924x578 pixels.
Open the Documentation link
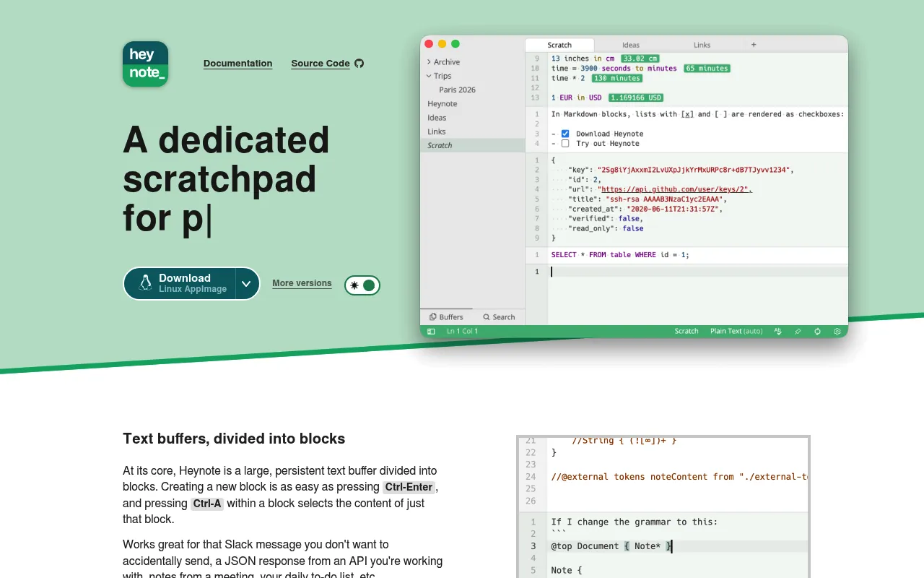(x=237, y=64)
